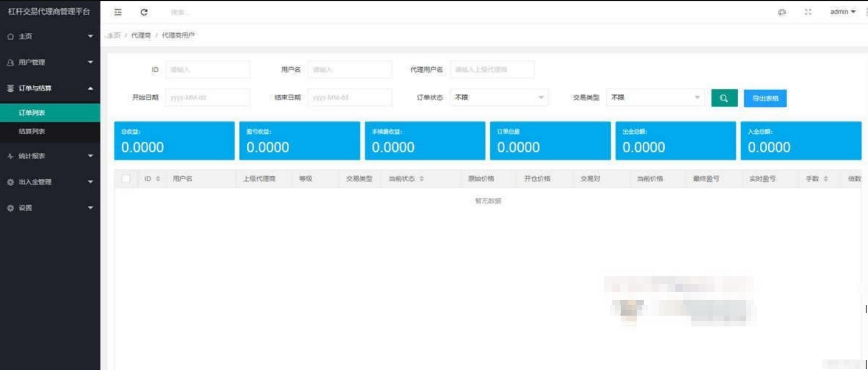Image resolution: width=868 pixels, height=370 pixels.
Task: Click the 入金总额 summary card
Action: (801, 141)
